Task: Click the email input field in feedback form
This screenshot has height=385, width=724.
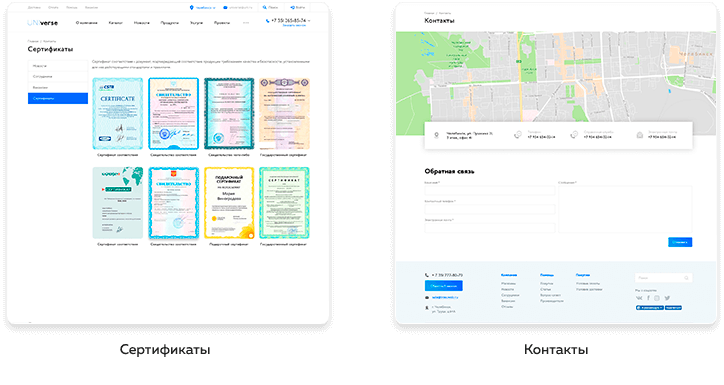Action: (489, 228)
